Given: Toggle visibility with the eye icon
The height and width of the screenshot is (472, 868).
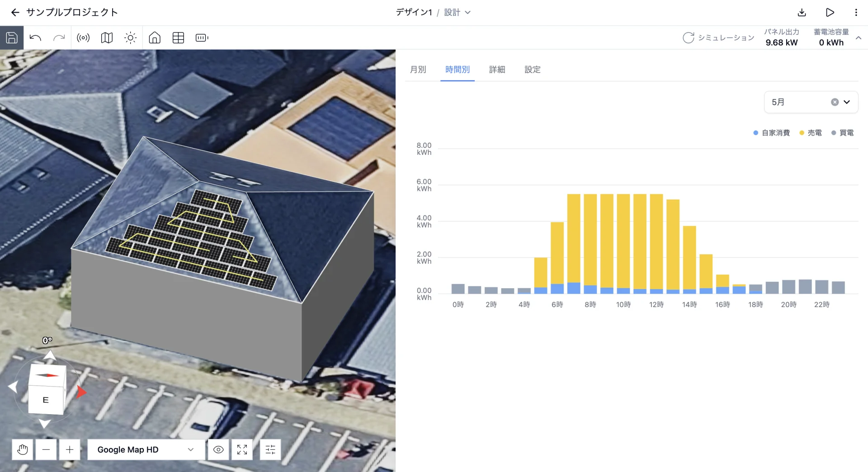Looking at the screenshot, I should click(218, 449).
